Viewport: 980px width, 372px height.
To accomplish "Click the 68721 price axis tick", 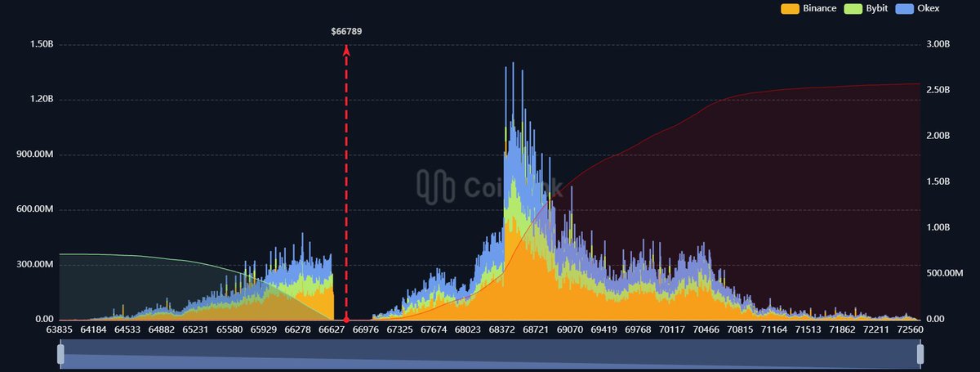I will click(x=536, y=330).
